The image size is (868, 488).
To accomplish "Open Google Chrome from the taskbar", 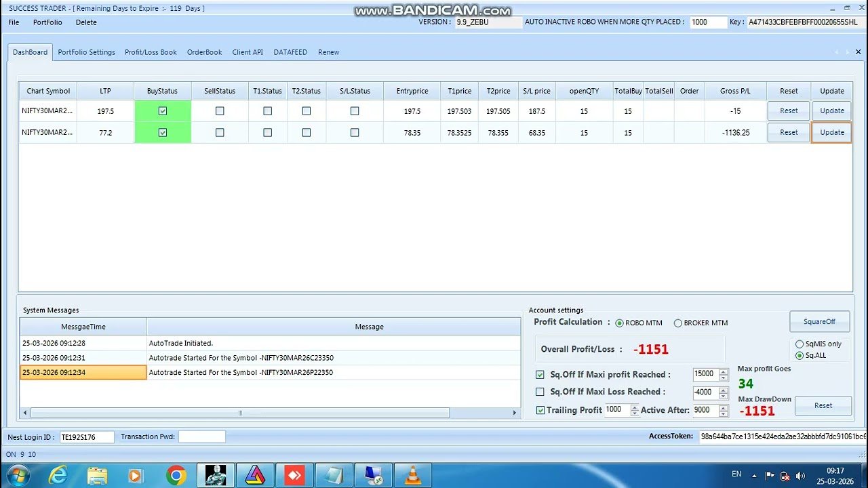I will tap(176, 474).
